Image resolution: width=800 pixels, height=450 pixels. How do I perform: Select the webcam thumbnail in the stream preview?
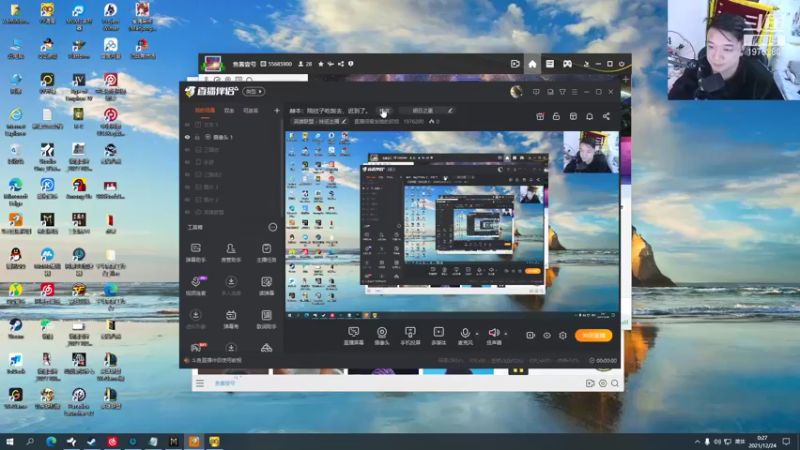590,152
